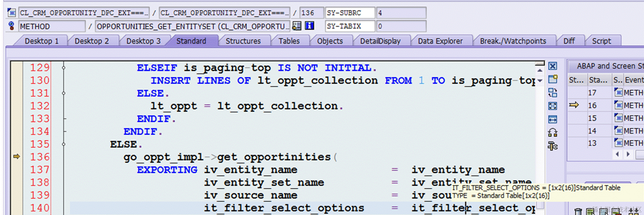Click the SY-TABIX variable field
The width and height of the screenshot is (644, 215).
(x=350, y=26)
